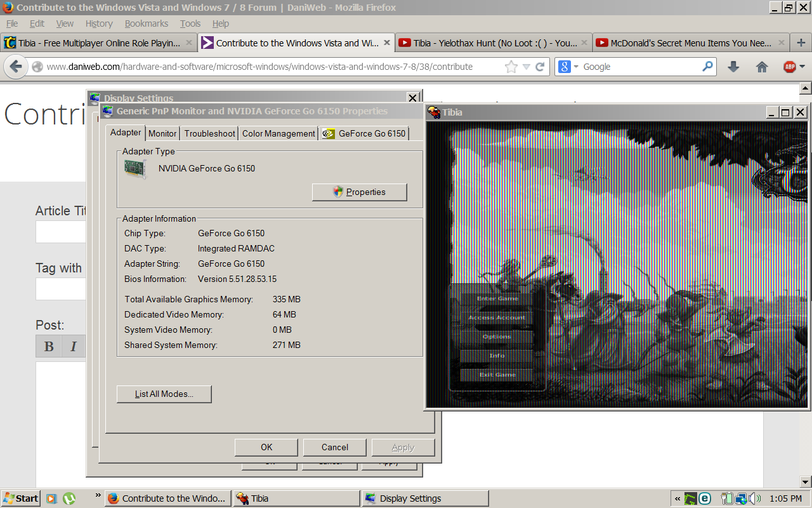Viewport: 812px width, 508px height.
Task: Switch to Firefox via taskbar button
Action: click(x=167, y=498)
